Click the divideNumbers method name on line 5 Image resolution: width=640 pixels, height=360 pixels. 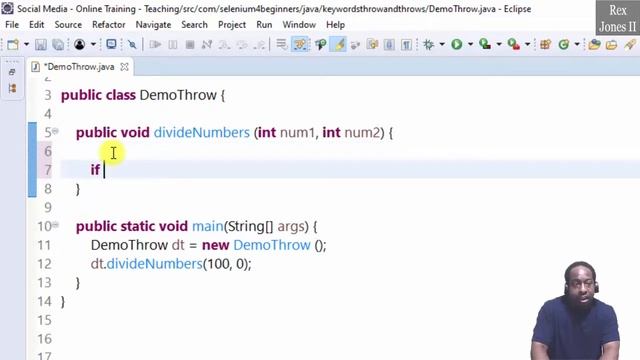tap(202, 133)
